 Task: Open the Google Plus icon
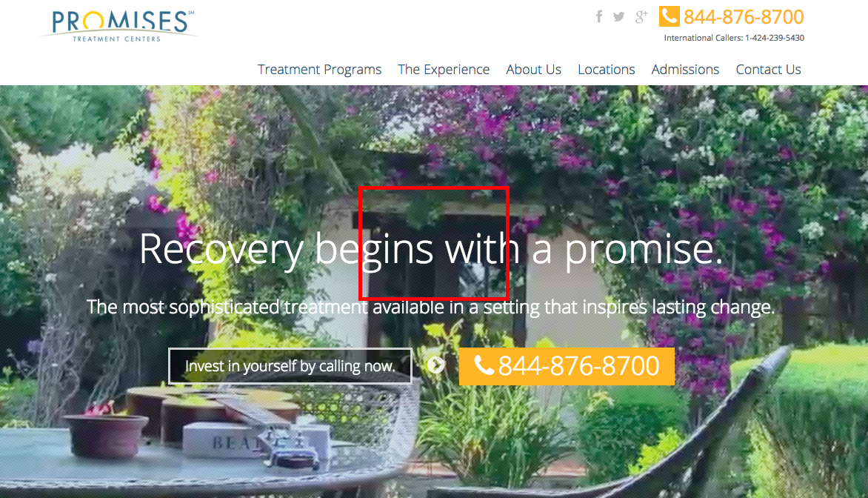641,16
